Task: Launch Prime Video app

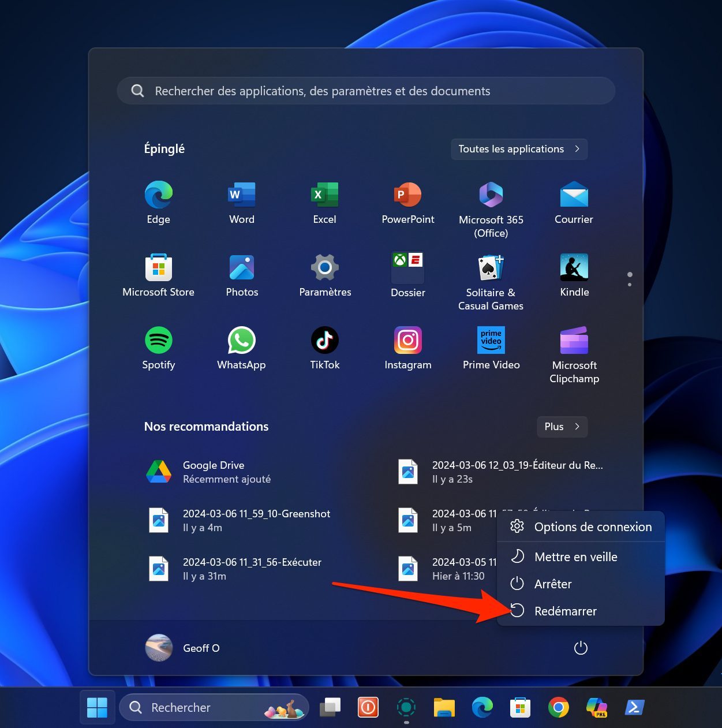Action: pos(491,348)
